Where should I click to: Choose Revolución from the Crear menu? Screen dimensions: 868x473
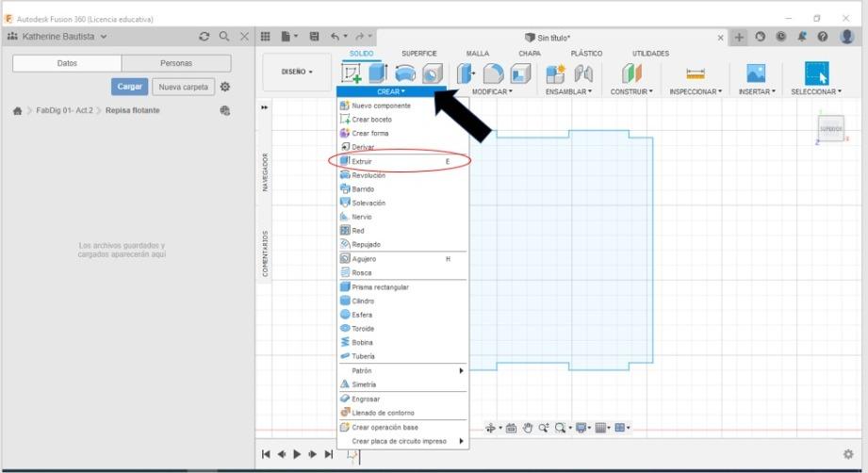tap(403, 175)
